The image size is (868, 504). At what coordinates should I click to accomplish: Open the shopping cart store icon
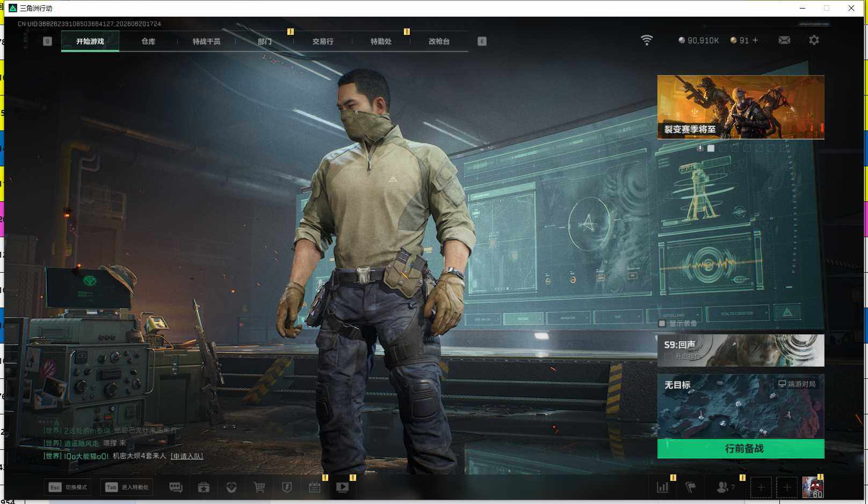259,487
